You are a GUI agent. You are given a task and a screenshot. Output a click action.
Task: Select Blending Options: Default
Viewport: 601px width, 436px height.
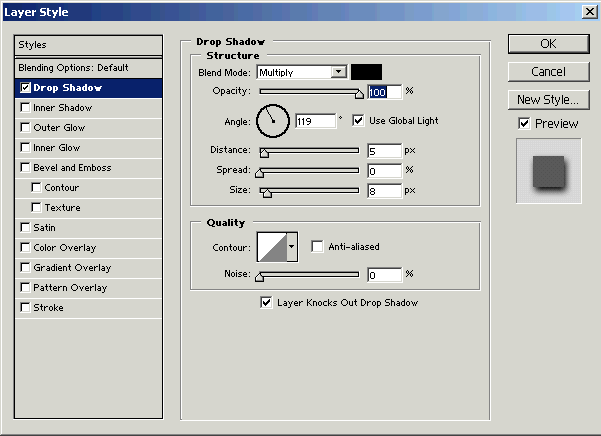[x=89, y=68]
